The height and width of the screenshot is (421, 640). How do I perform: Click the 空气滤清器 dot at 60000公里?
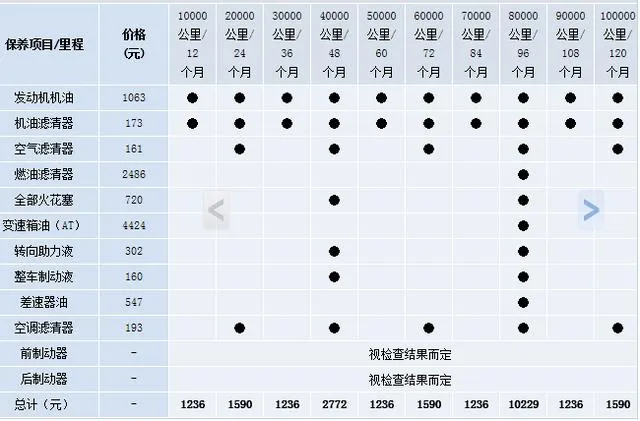coord(429,149)
